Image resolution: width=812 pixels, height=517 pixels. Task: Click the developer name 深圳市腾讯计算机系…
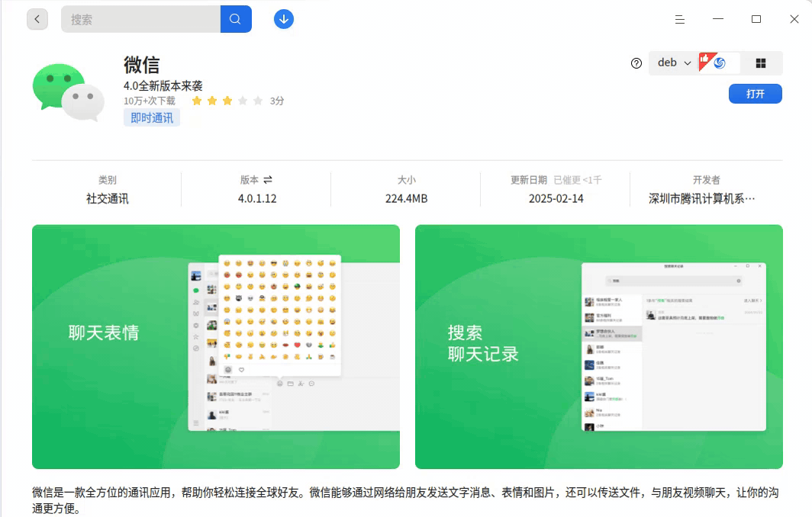pos(701,199)
